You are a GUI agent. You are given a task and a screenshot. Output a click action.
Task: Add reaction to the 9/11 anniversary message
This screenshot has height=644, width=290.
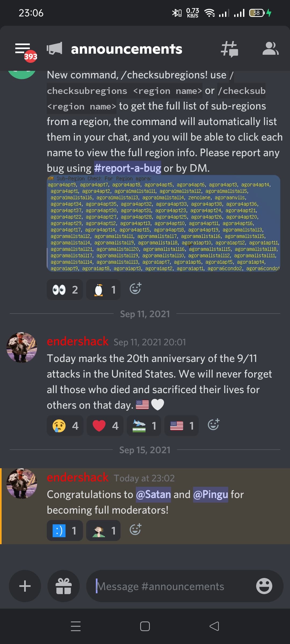tap(213, 425)
